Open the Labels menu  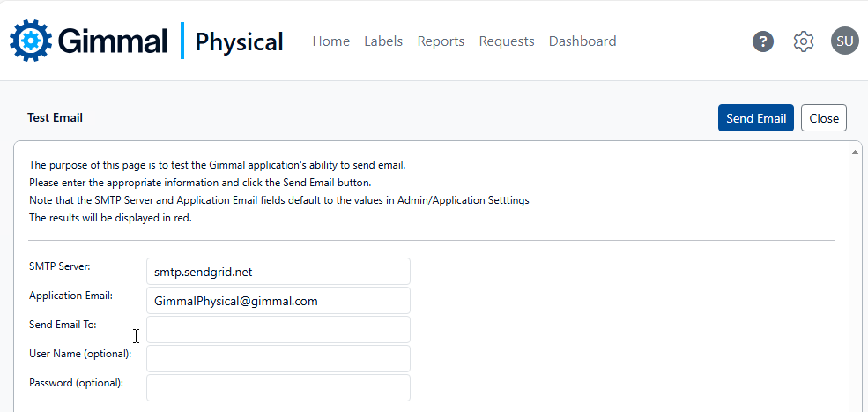(383, 41)
